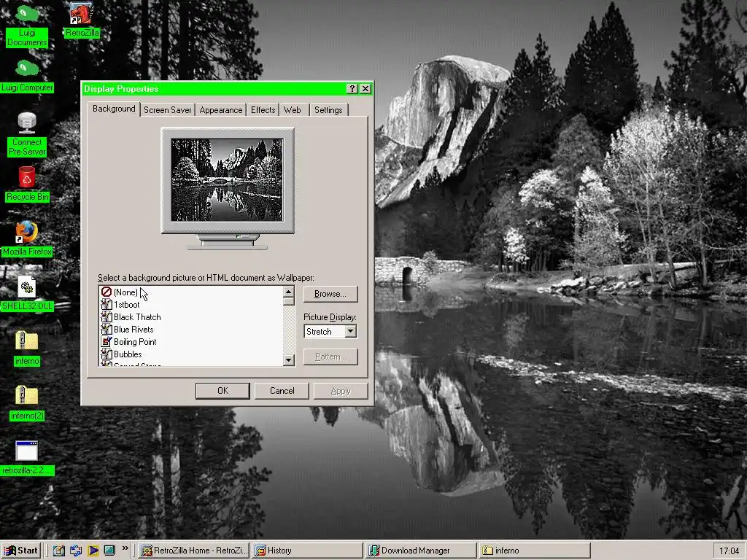The width and height of the screenshot is (747, 560).
Task: Switch to History taskbar window
Action: coord(306,551)
